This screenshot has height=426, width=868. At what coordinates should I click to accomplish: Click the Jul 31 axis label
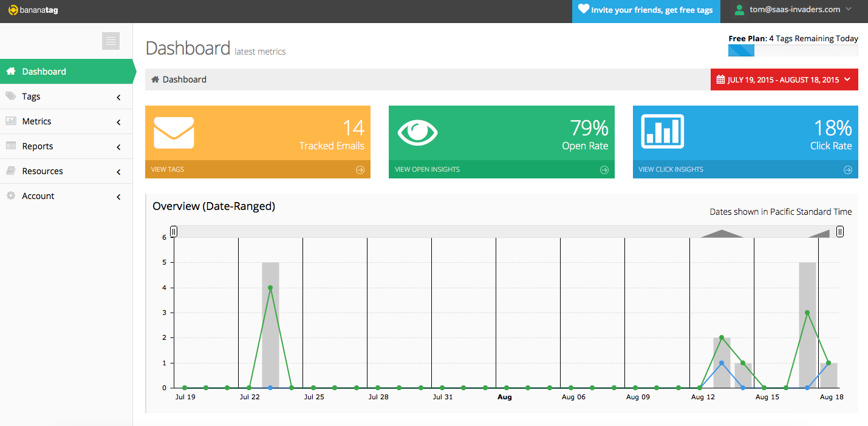(x=443, y=397)
